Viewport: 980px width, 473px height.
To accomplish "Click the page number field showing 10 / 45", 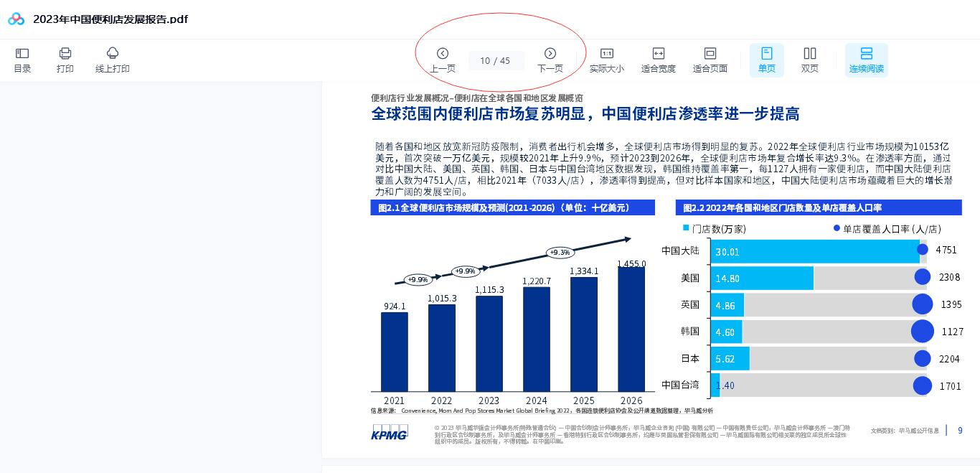I will 496,60.
